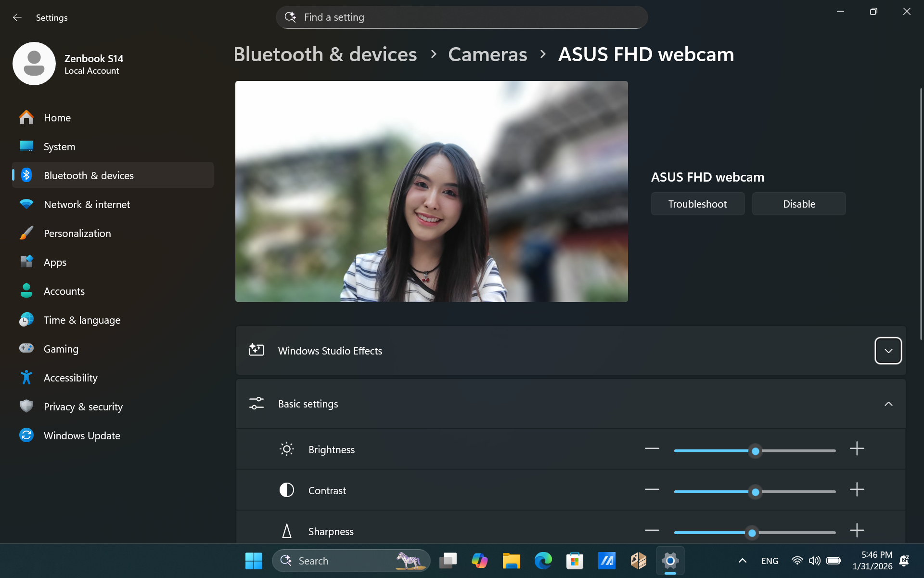The image size is (924, 578).
Task: Increase Sharpness with the plus button
Action: pyautogui.click(x=857, y=531)
